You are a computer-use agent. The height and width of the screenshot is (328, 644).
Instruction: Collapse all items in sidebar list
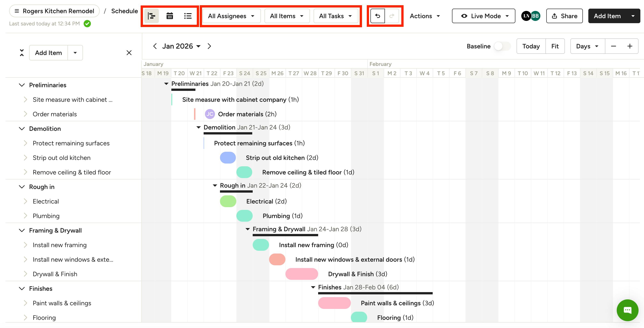tap(22, 53)
